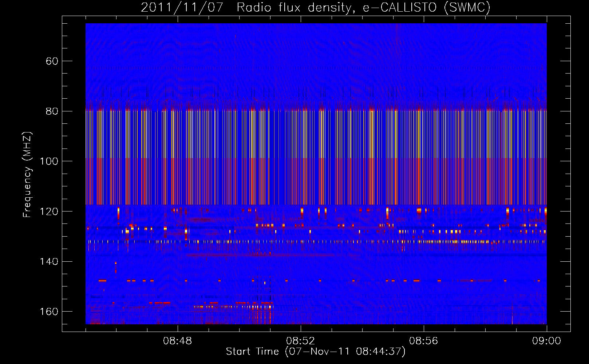Click the 80 frequency tick label

pyautogui.click(x=52, y=111)
